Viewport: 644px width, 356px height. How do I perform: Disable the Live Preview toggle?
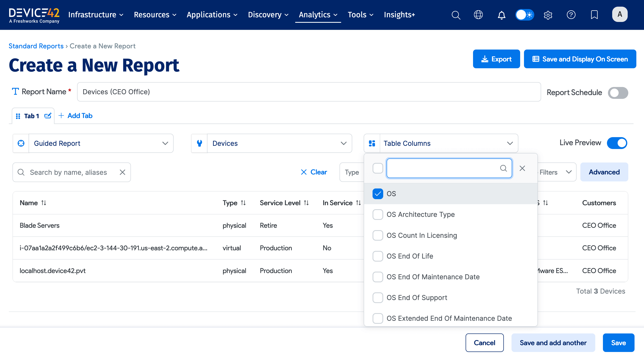(x=617, y=143)
